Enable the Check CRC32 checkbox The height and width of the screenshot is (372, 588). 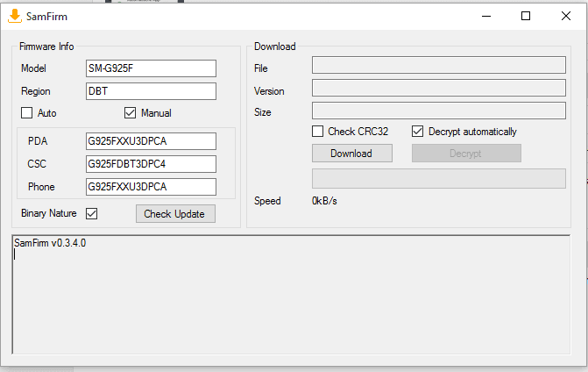point(317,131)
